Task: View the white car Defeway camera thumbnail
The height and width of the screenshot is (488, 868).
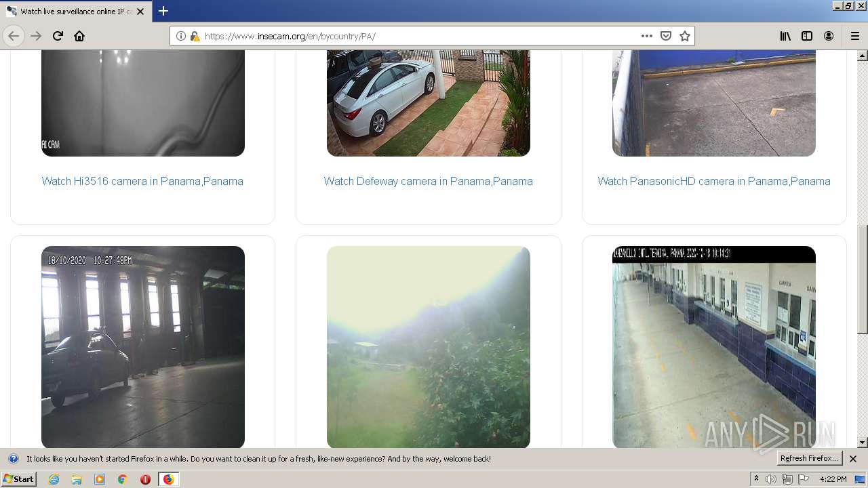Action: [429, 103]
